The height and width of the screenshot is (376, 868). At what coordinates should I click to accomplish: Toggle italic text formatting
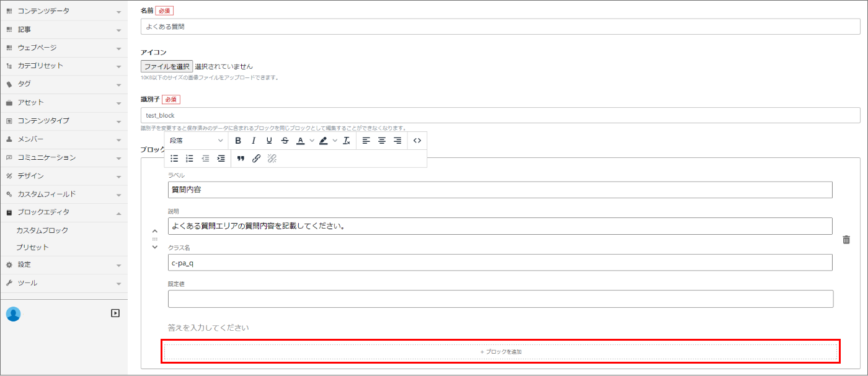tap(254, 141)
